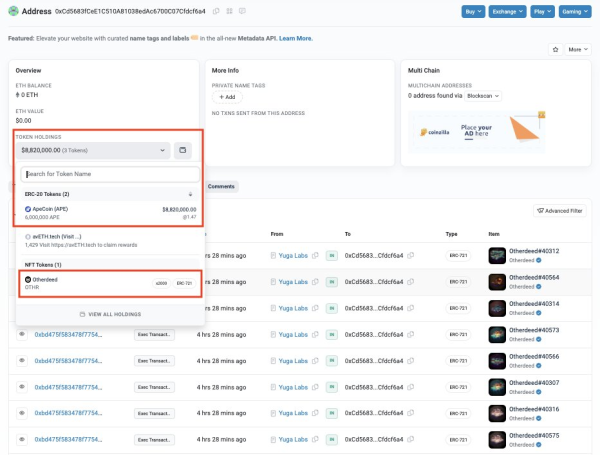The image size is (600, 455).
Task: Open transaction hash in Otherdeed#40316 row
Action: 68,413
